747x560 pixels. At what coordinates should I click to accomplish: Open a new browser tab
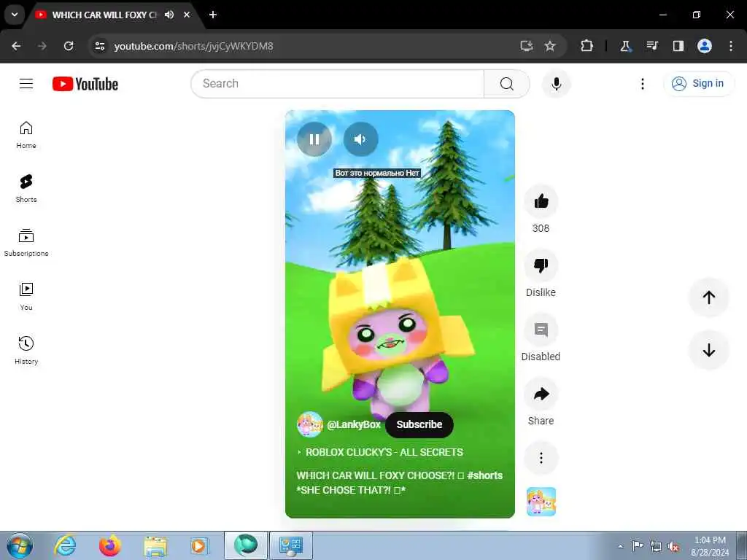(x=213, y=15)
